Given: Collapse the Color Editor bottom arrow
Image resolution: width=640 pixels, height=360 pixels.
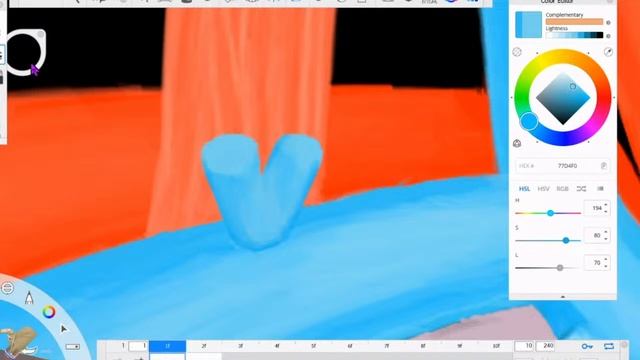Looking at the screenshot, I should pos(562,297).
